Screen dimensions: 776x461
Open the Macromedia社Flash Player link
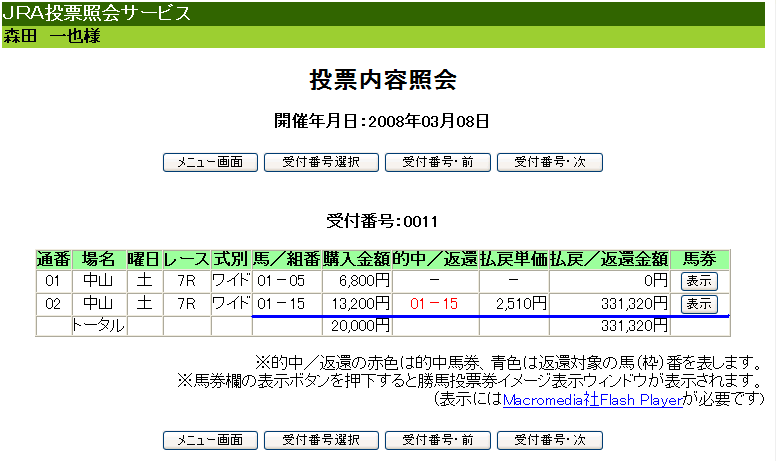coord(592,400)
